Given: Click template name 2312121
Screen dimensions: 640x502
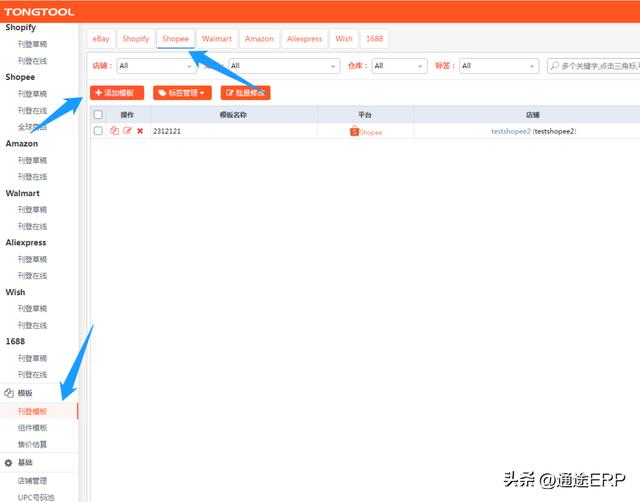Looking at the screenshot, I should pos(167,131).
